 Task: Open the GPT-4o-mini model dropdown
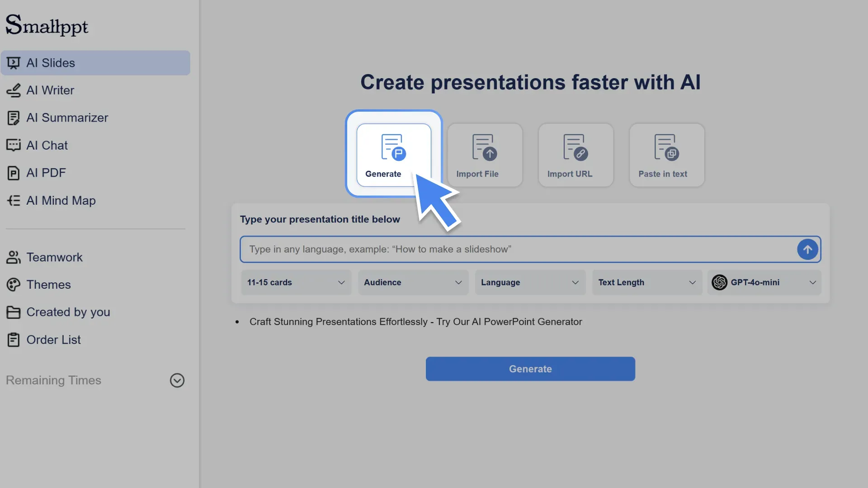764,282
